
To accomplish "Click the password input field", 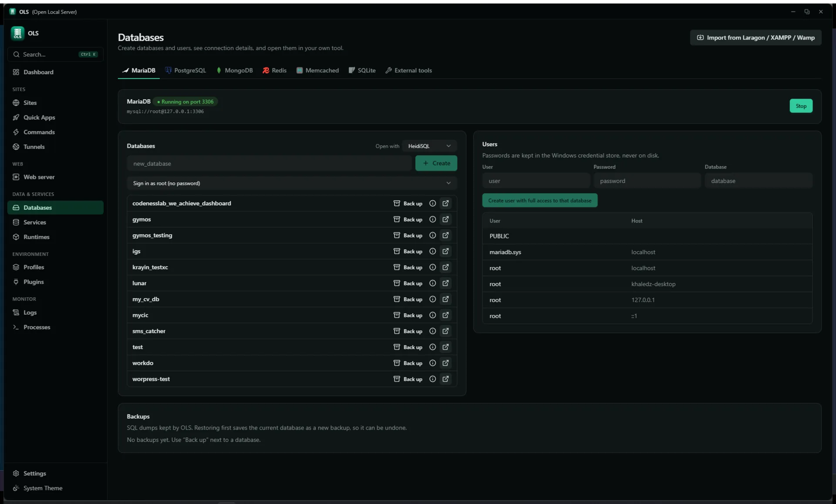I will point(647,181).
